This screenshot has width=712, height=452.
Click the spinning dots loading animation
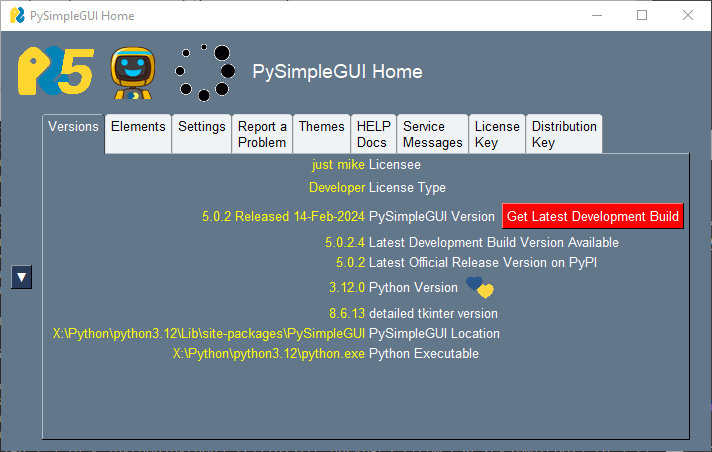pos(204,72)
